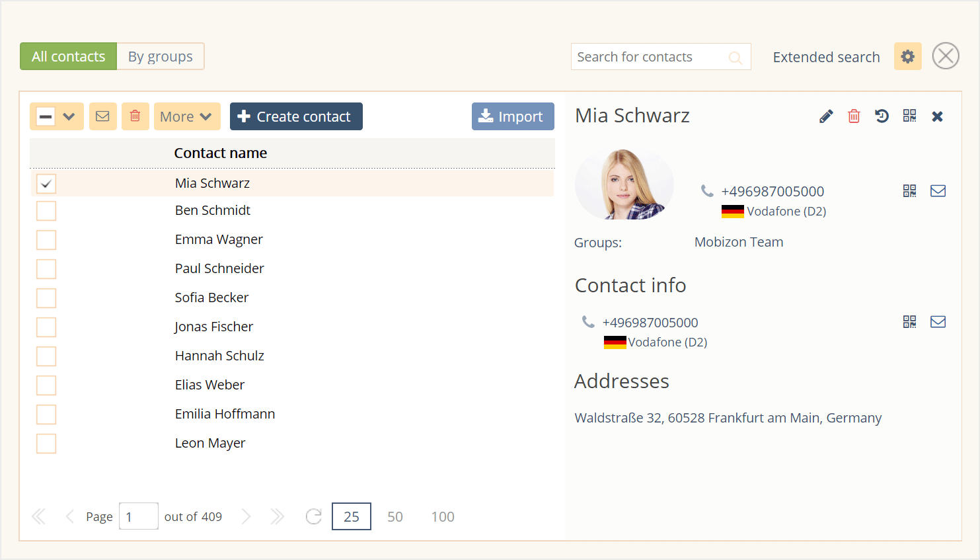The image size is (980, 560).
Task: Open history icon for Mia Schwarz
Action: [x=882, y=116]
